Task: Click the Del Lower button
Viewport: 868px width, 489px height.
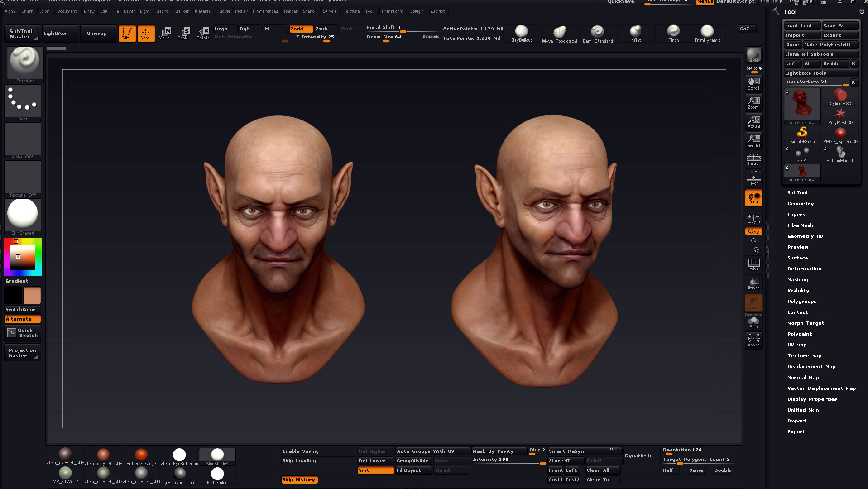Action: click(376, 461)
